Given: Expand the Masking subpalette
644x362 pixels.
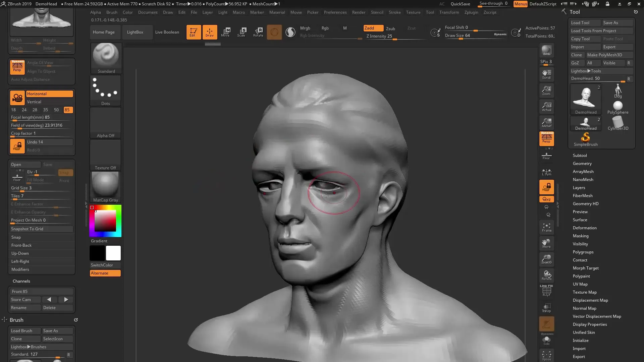Looking at the screenshot, I should (x=581, y=236).
